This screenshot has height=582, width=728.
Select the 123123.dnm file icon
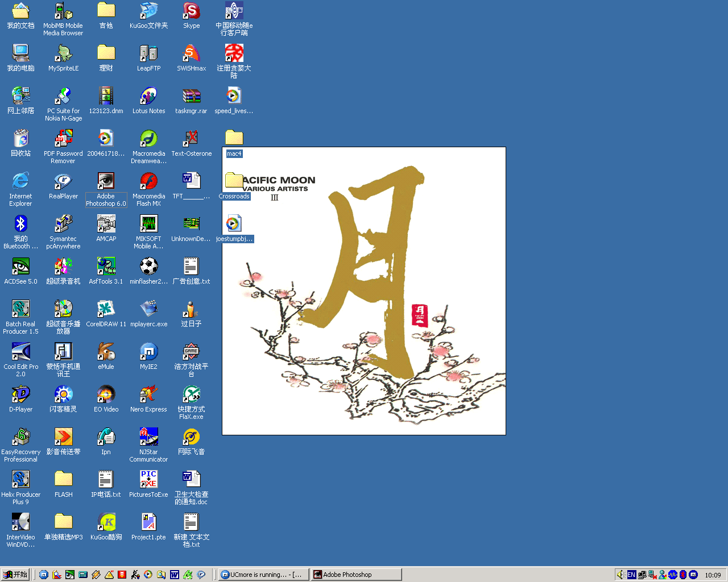pos(106,101)
